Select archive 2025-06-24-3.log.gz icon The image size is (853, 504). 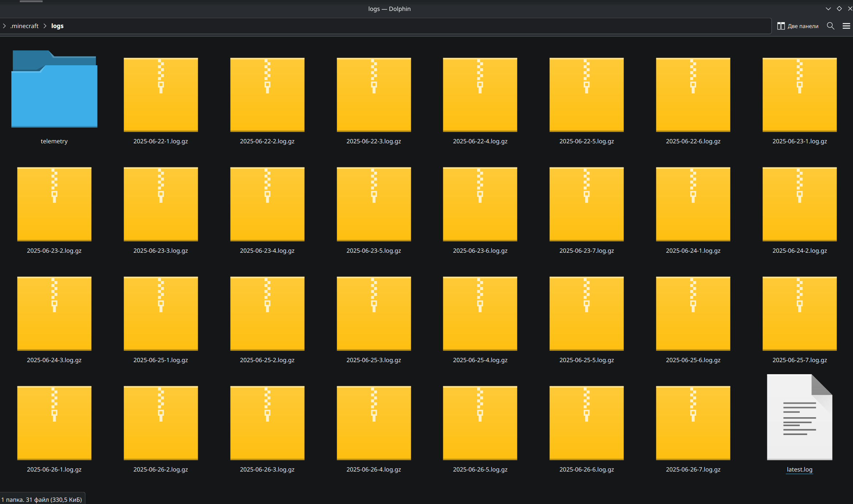[54, 313]
